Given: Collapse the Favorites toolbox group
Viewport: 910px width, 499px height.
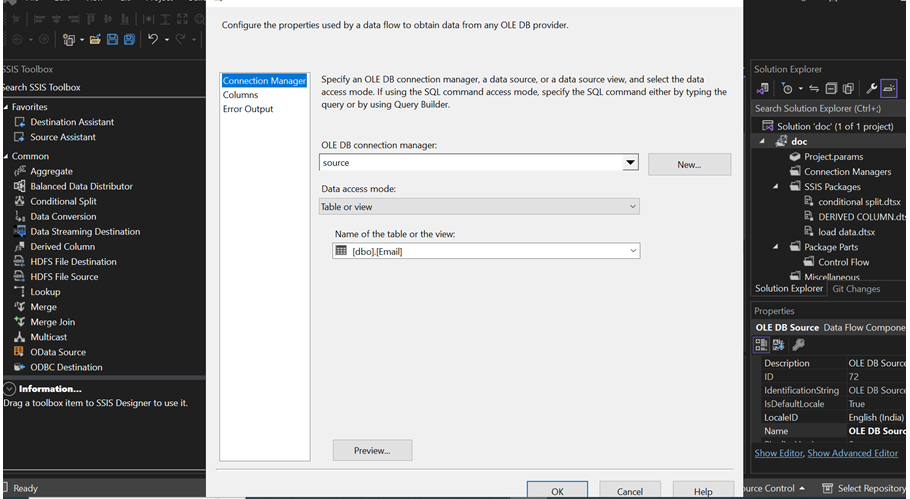Looking at the screenshot, I should [x=6, y=107].
